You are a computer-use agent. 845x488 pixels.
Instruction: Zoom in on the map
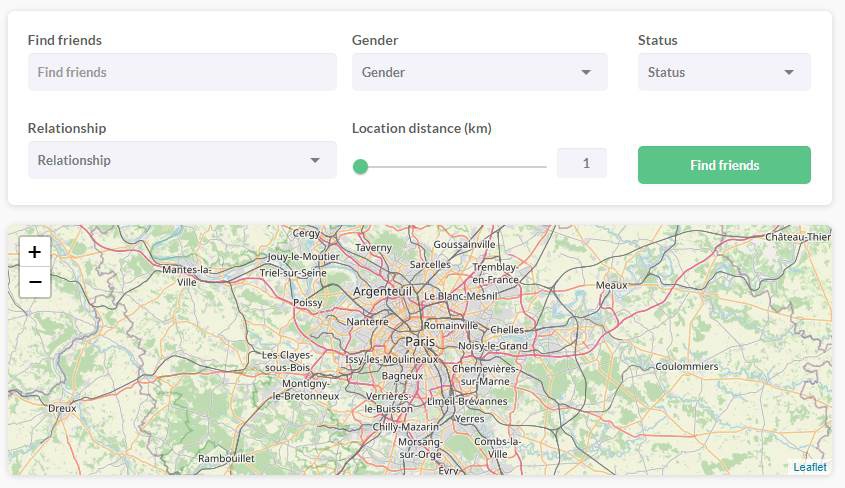35,253
